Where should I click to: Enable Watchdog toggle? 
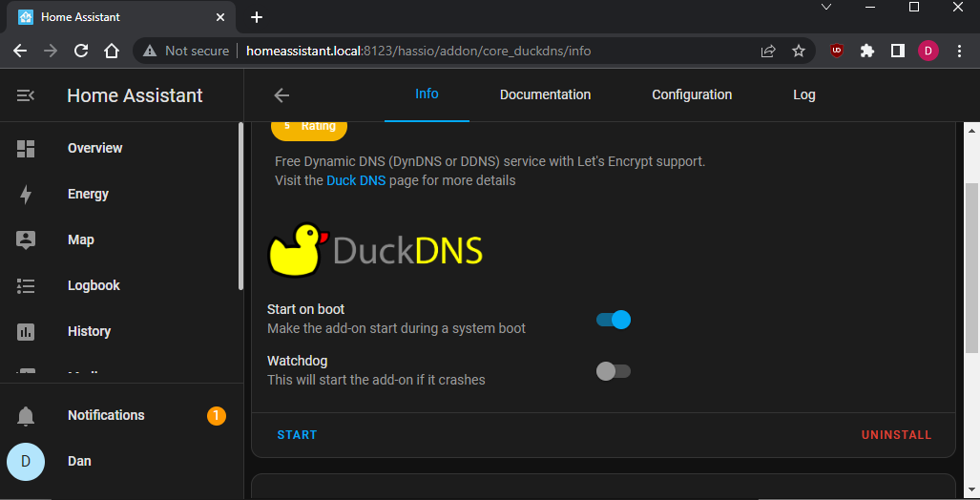pyautogui.click(x=614, y=371)
